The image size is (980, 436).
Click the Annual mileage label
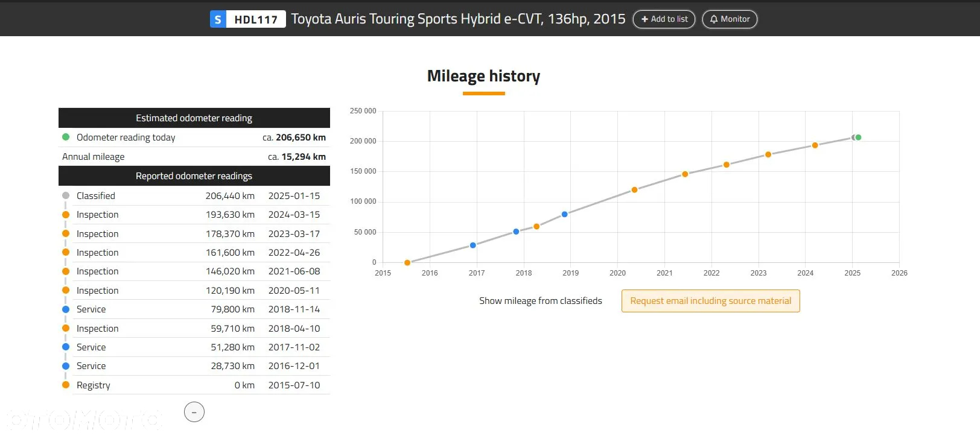tap(94, 156)
